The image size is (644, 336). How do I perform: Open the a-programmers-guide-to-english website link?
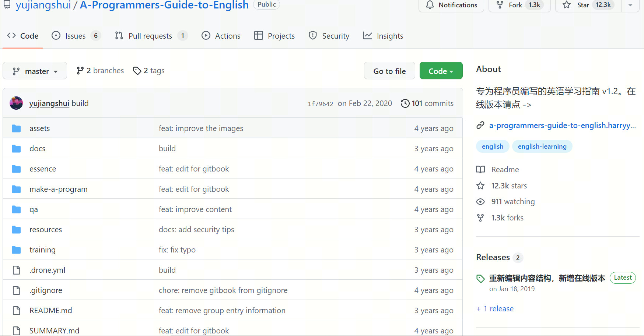[x=563, y=125]
